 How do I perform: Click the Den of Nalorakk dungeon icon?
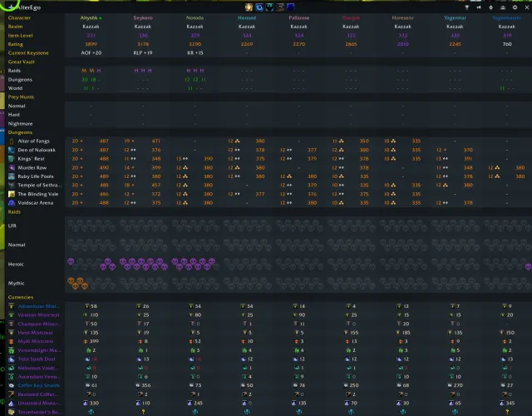tap(12, 150)
